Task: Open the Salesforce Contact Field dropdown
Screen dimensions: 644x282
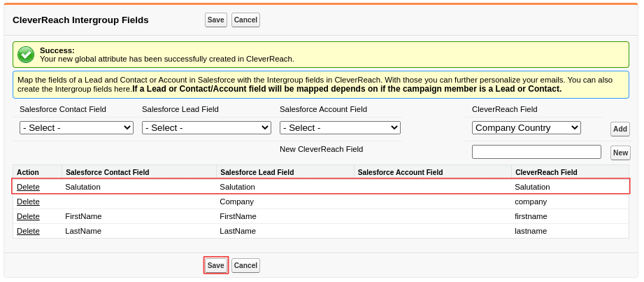Action: (76, 128)
